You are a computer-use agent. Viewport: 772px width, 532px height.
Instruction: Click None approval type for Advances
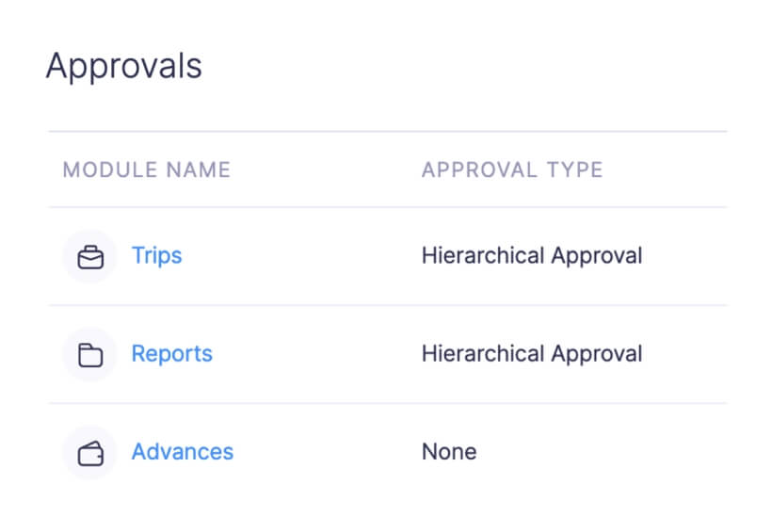pos(449,452)
